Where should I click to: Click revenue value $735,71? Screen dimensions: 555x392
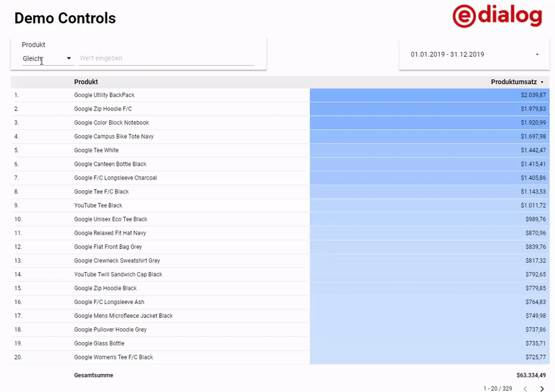(536, 343)
